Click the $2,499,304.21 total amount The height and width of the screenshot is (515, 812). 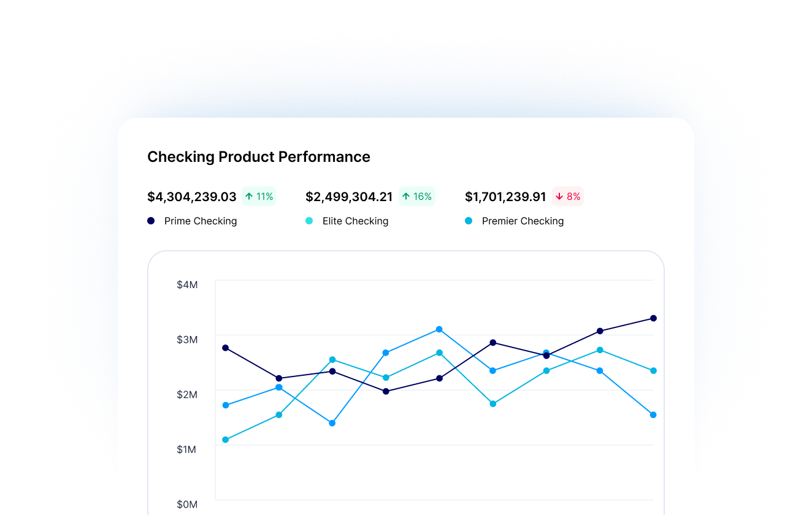349,197
